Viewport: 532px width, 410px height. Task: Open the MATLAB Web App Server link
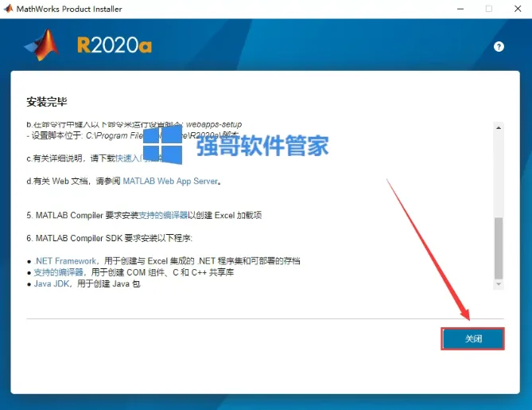[170, 181]
